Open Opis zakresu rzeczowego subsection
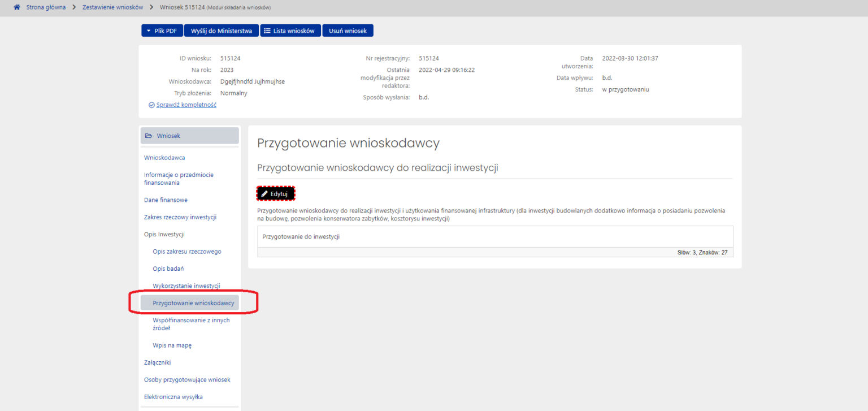Screen dimensions: 868x411 pos(187,252)
